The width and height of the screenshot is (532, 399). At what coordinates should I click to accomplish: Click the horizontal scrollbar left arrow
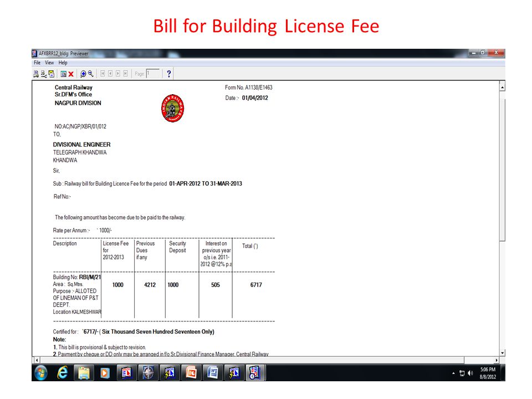(37, 360)
